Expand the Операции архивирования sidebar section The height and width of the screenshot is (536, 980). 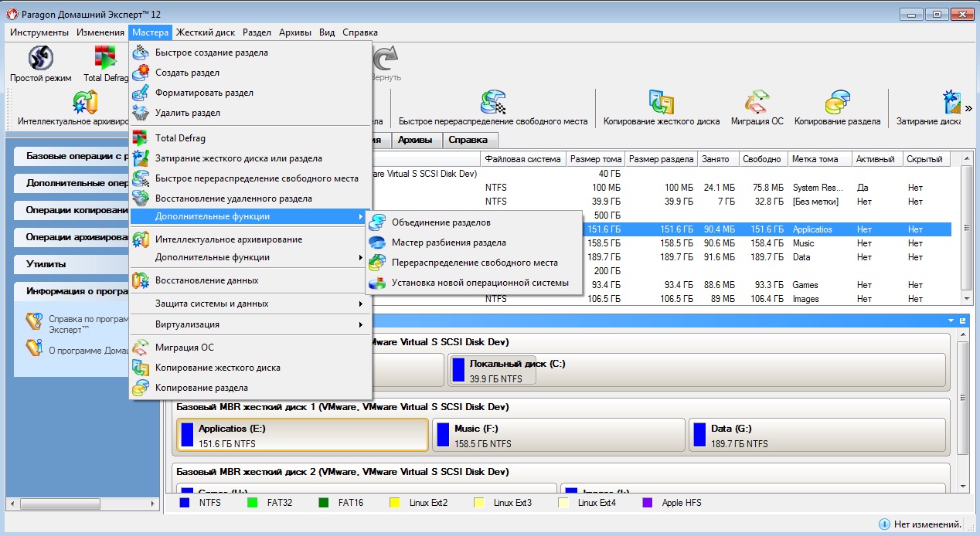click(x=71, y=237)
